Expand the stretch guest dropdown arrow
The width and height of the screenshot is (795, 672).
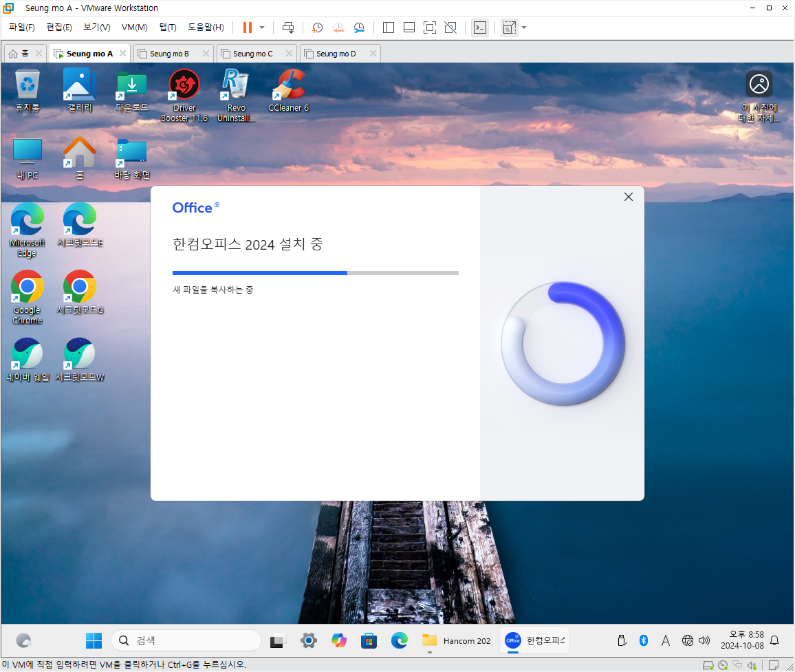click(524, 28)
